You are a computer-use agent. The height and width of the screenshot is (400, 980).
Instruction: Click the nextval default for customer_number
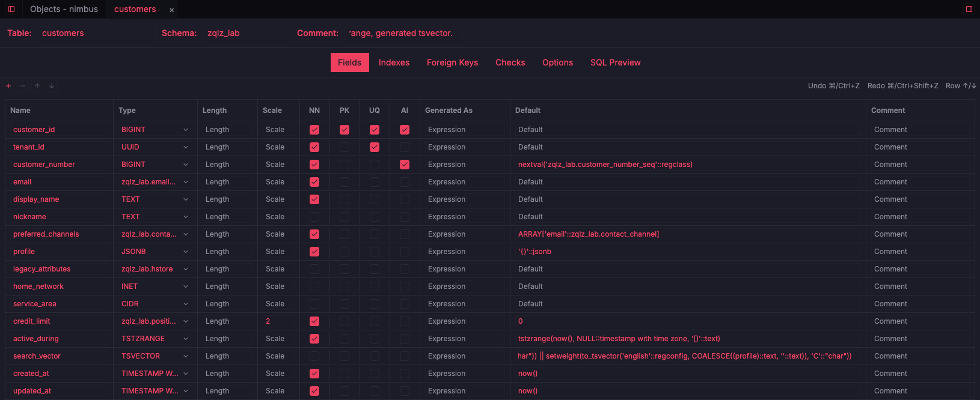coord(688,165)
